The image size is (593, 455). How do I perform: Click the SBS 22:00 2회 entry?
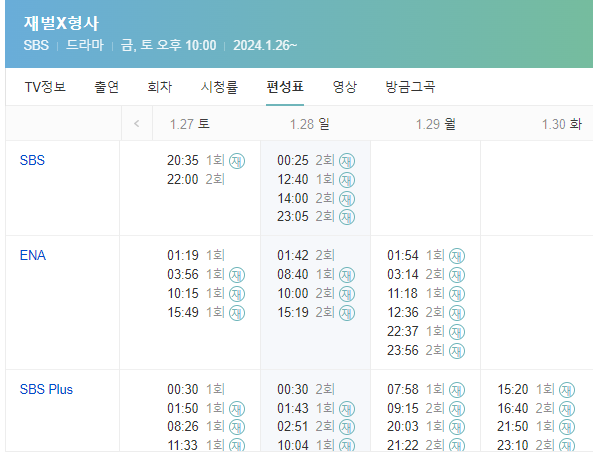pyautogui.click(x=196, y=179)
